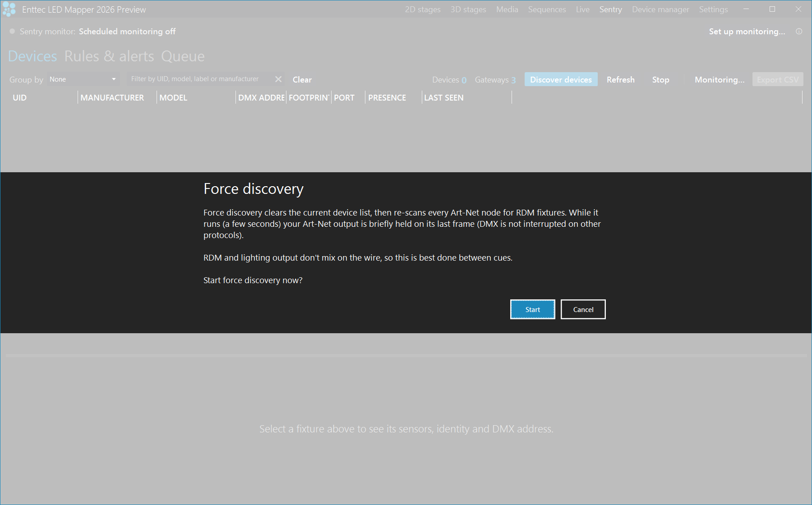Sort by the MODEL column header
This screenshot has height=505, width=812.
point(196,97)
